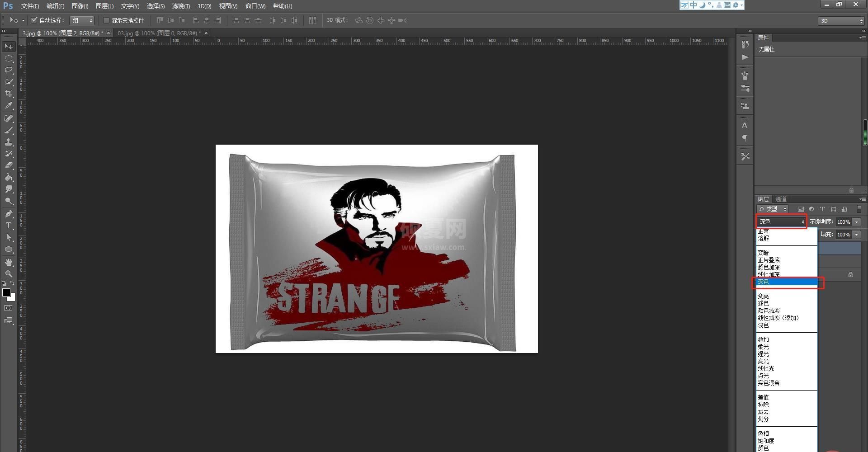The height and width of the screenshot is (452, 868).
Task: Open the Paragraph panel icon
Action: pyautogui.click(x=745, y=138)
